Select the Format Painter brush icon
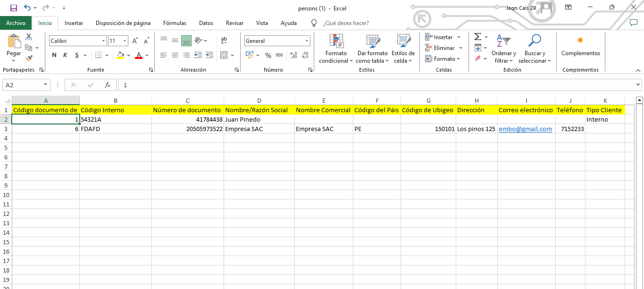Viewport: 644px width, 289px height. point(29,58)
